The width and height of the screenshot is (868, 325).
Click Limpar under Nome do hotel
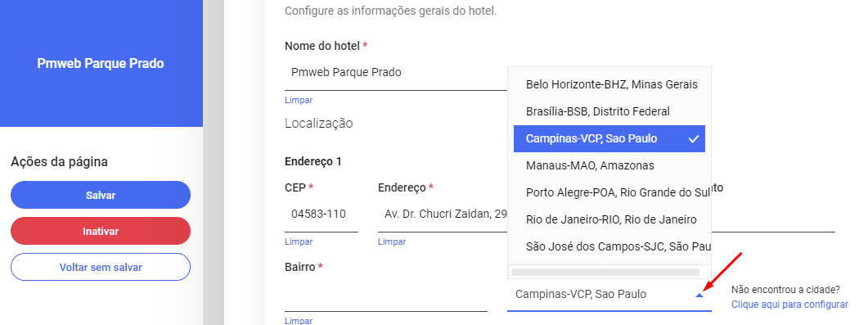point(299,100)
